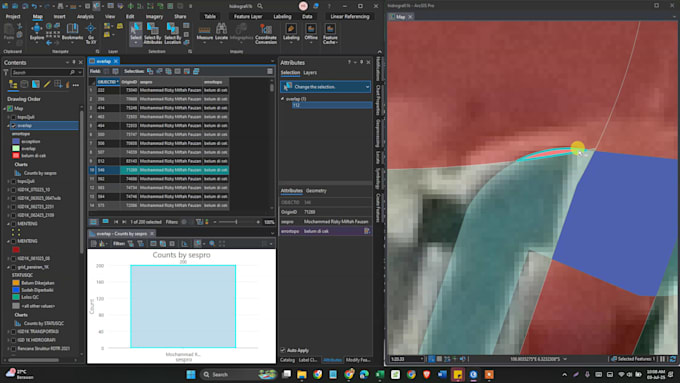This screenshot has width=680, height=383.
Task: Adjust the table zoom slider
Action: [x=236, y=222]
